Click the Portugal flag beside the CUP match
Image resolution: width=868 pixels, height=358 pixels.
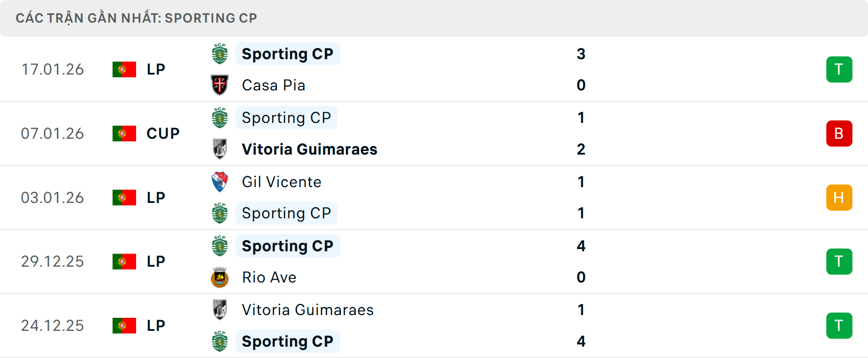(x=124, y=133)
